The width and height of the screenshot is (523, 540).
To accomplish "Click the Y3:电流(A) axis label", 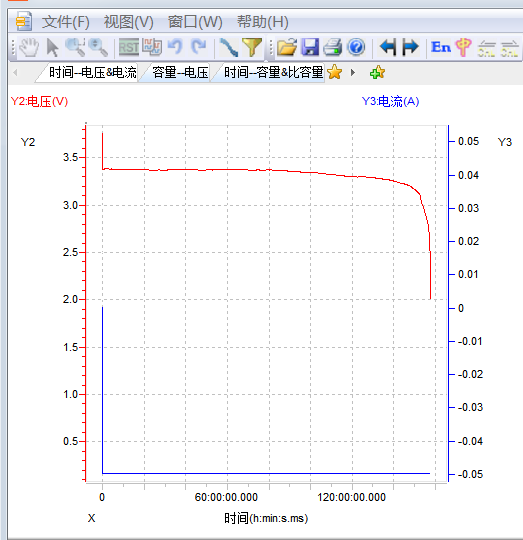I will point(390,102).
